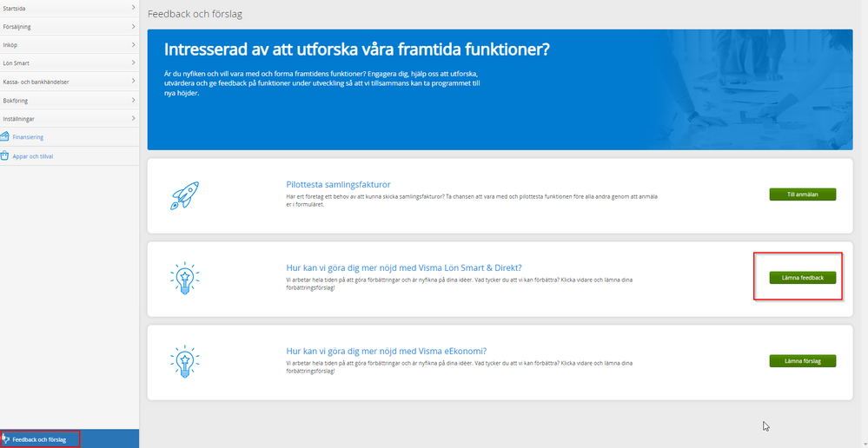
Task: Open Kassa- och bankhändelser menu item
Action: [x=35, y=82]
